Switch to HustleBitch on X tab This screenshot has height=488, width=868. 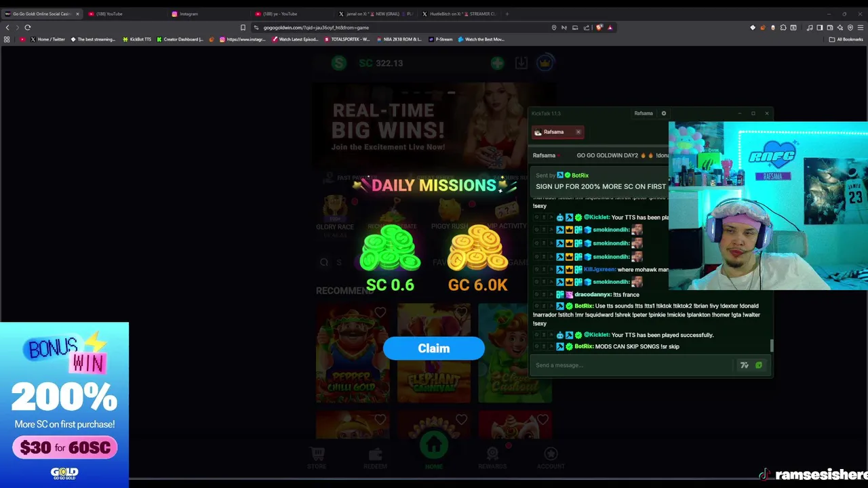459,14
